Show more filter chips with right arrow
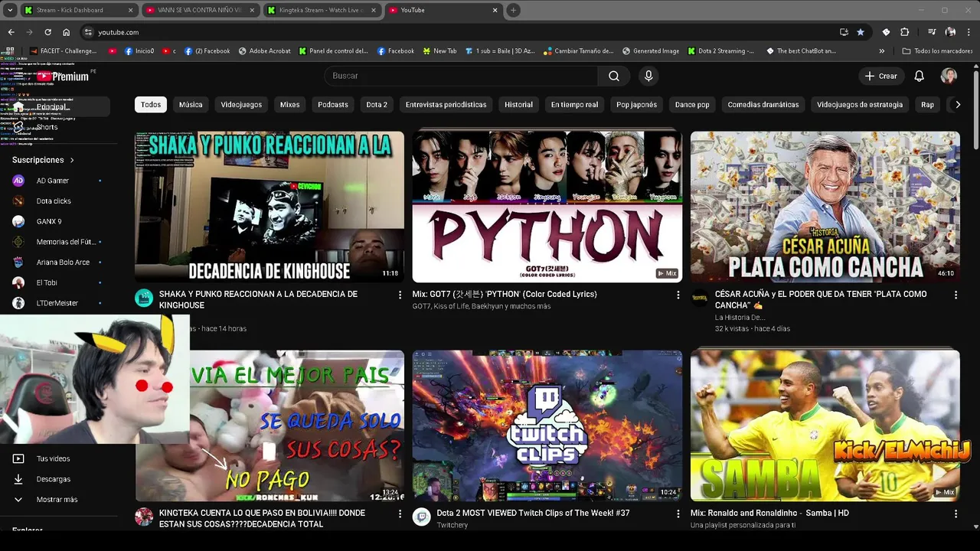The width and height of the screenshot is (980, 551). (x=957, y=105)
